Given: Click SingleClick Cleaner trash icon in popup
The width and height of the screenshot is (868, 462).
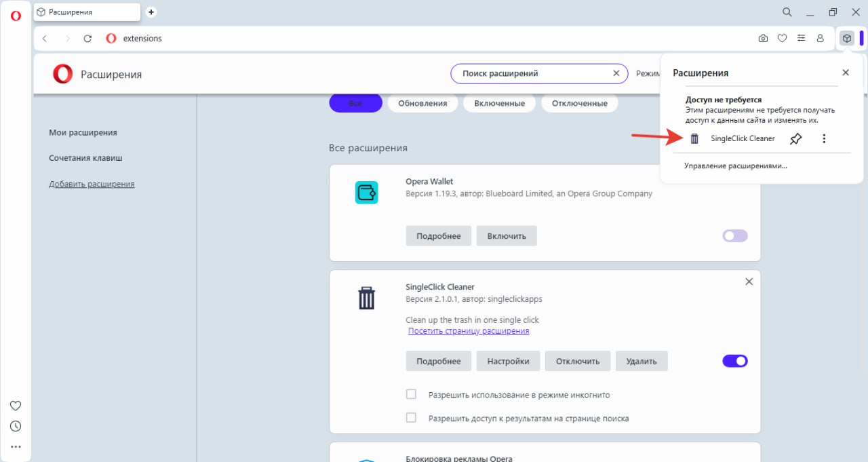Looking at the screenshot, I should point(694,138).
